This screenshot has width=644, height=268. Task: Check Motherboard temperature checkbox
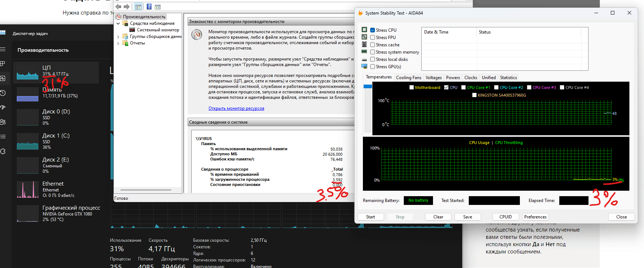412,88
